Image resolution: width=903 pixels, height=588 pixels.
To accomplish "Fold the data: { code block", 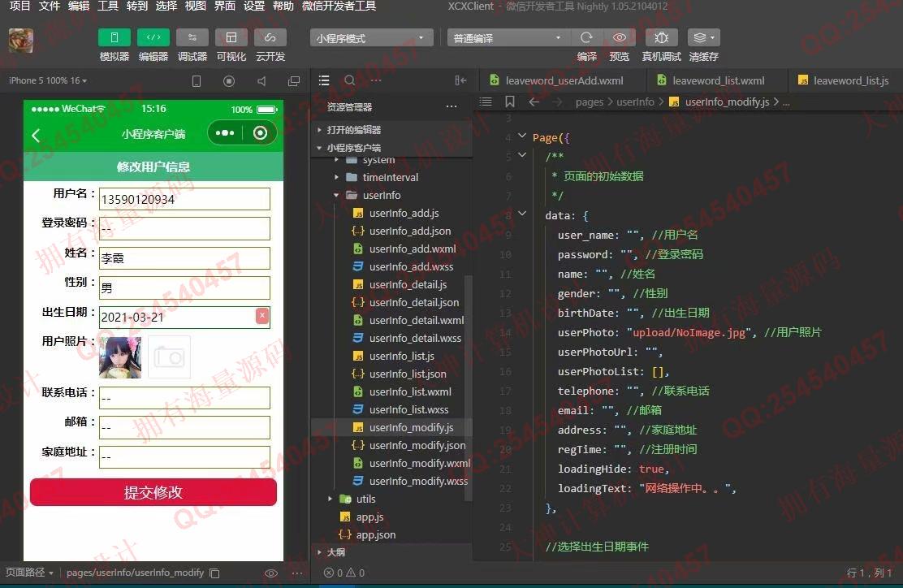I will point(522,214).
